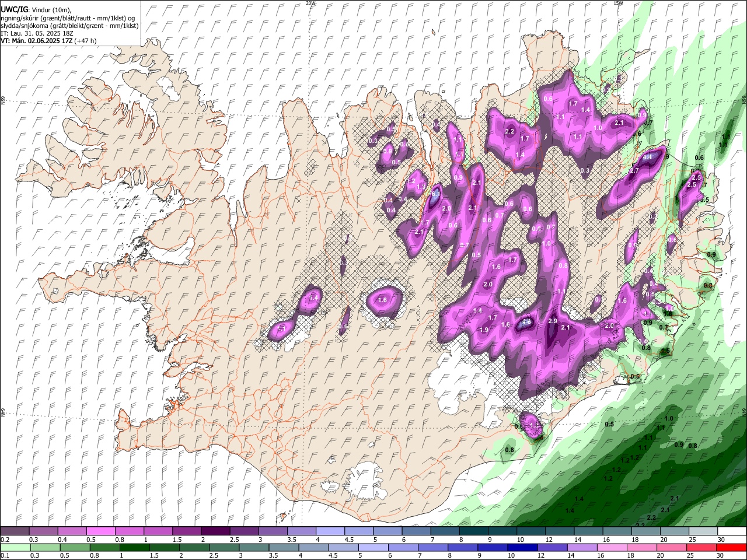Screen dimensions: 747x560
Task: Select the bottom-row green swatch labeled 0.5
Action: [75, 547]
